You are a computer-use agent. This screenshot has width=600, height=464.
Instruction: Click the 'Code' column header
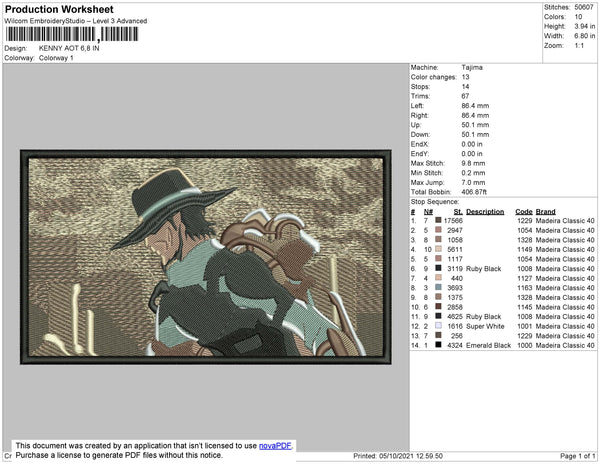(x=524, y=212)
